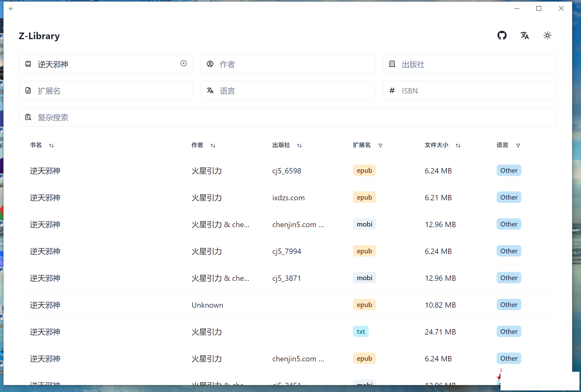Click 10.82 MB file size cell

click(440, 305)
